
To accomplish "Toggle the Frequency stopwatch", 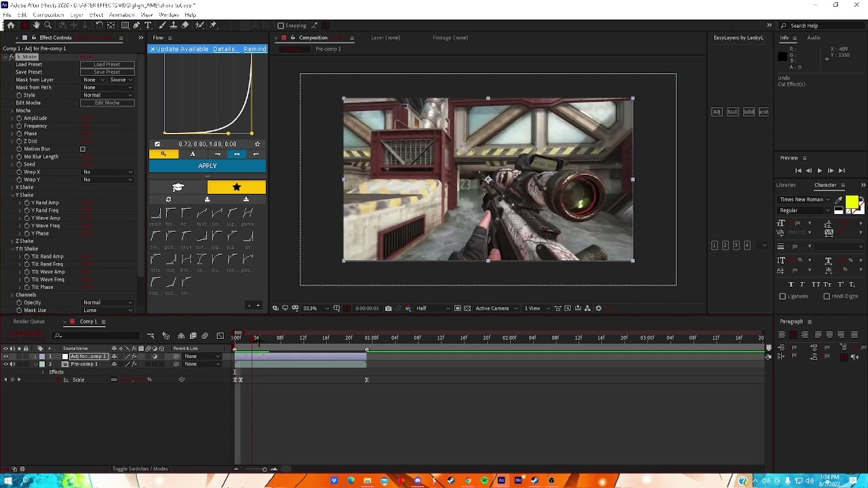I will pos(20,126).
